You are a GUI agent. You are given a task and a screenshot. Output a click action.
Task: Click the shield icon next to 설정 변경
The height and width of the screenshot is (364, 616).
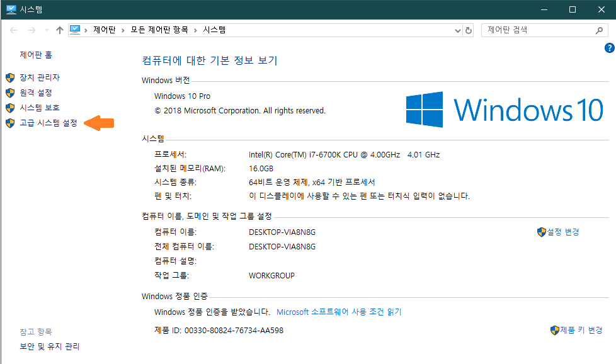point(542,232)
